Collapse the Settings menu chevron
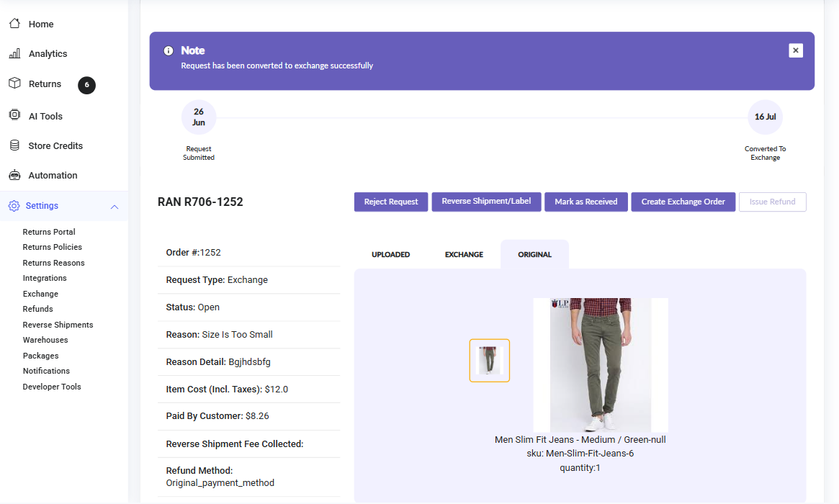 (114, 207)
